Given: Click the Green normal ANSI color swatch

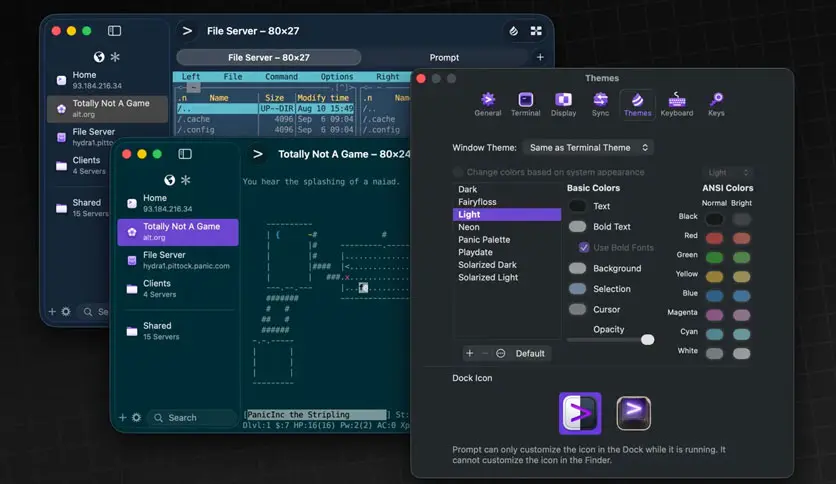Looking at the screenshot, I should pos(714,257).
